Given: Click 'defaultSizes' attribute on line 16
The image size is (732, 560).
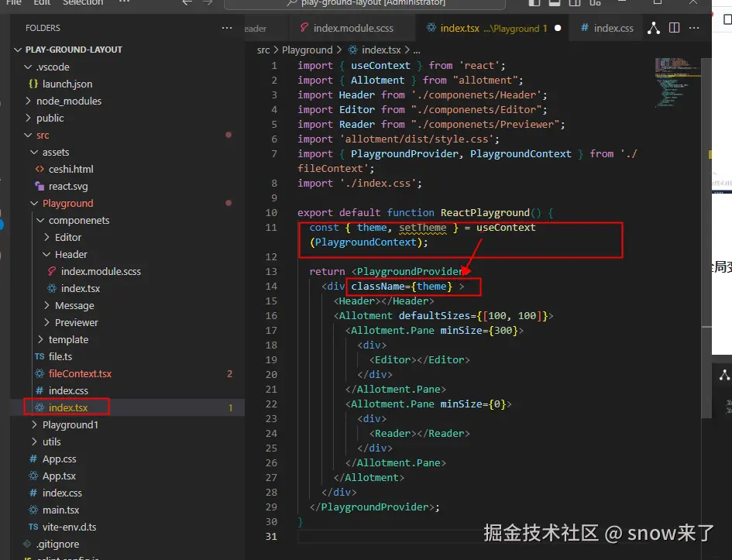Looking at the screenshot, I should [434, 315].
